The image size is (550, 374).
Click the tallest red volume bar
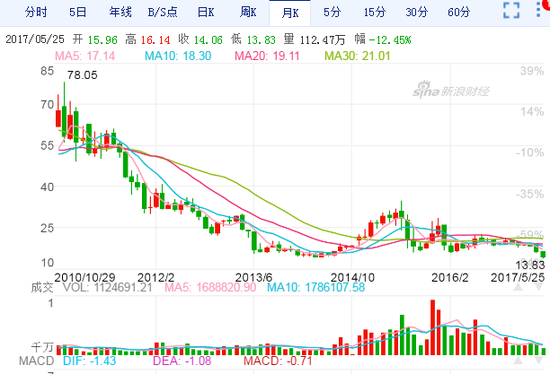pos(432,327)
